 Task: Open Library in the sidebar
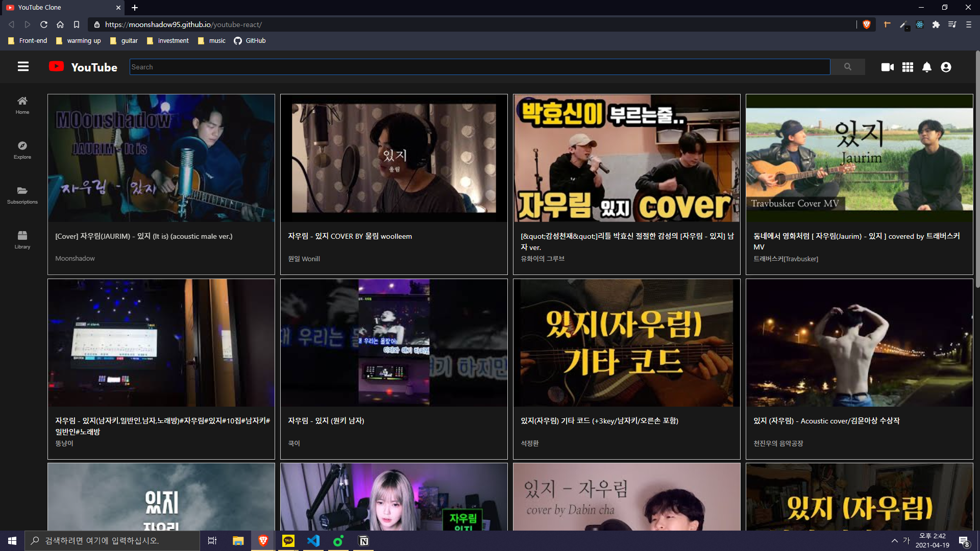point(22,240)
